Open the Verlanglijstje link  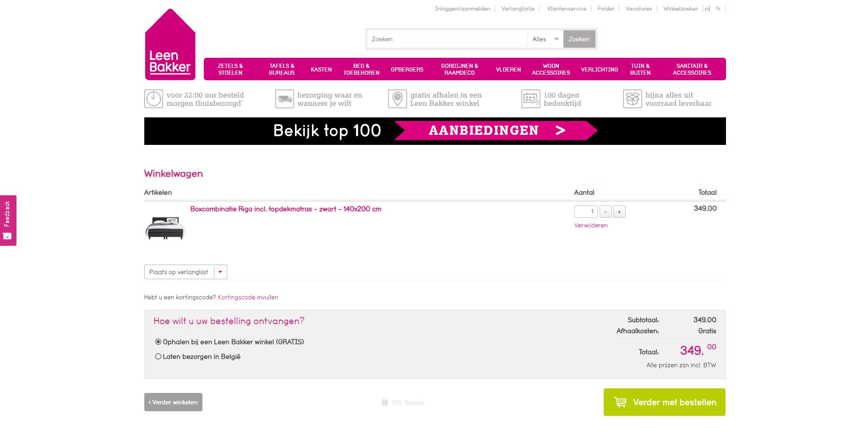coord(518,9)
